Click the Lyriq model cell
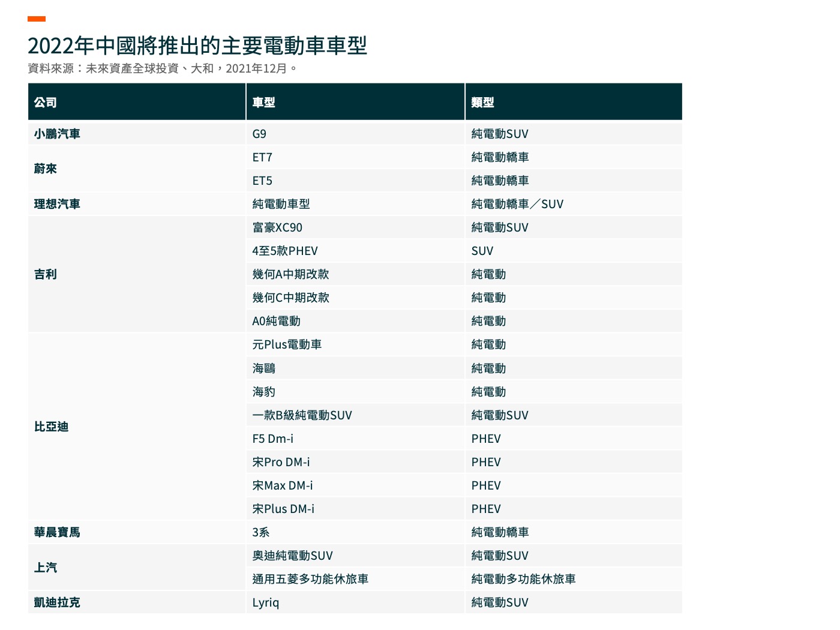840x630 pixels. 355,602
